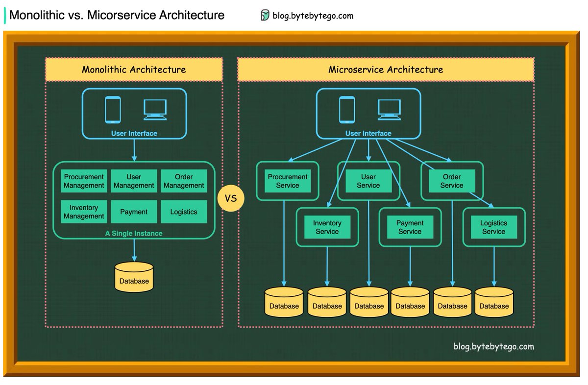Toggle the Payment module in the single instance
Viewport: 588px width, 385px height.
pyautogui.click(x=134, y=212)
